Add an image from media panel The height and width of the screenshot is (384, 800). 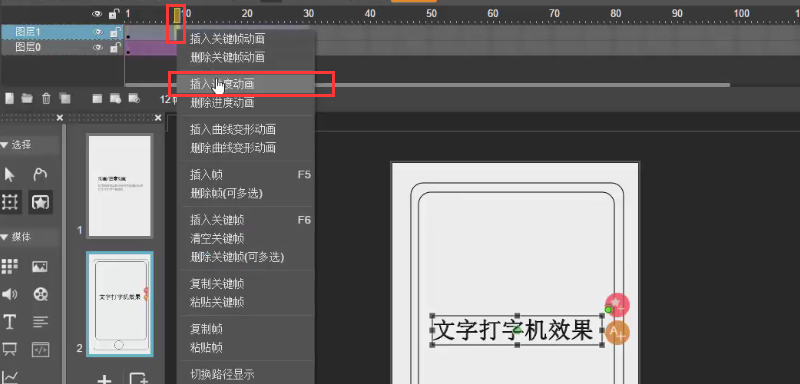pyautogui.click(x=40, y=266)
